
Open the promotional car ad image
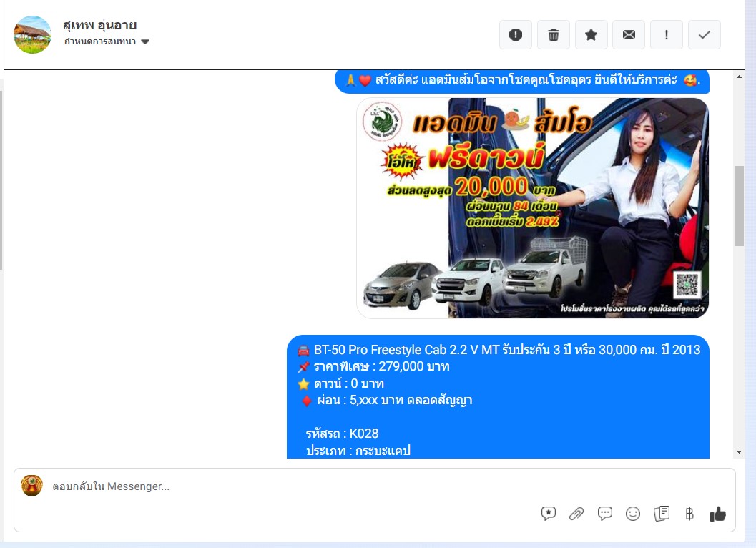click(x=532, y=208)
